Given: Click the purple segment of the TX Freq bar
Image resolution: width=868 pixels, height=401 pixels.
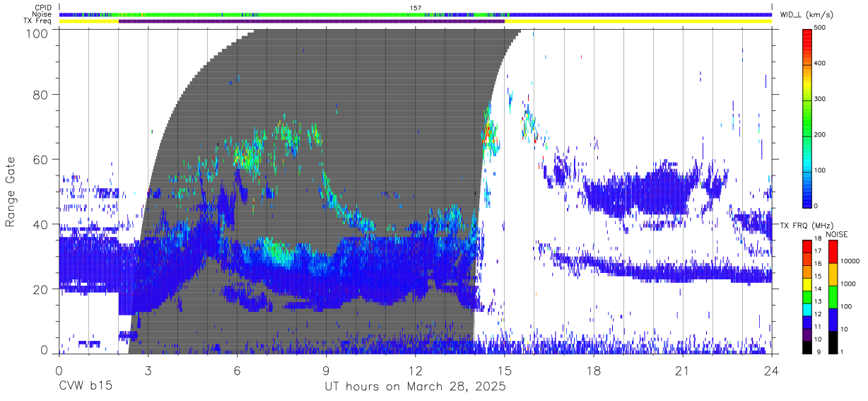Looking at the screenshot, I should point(311,21).
